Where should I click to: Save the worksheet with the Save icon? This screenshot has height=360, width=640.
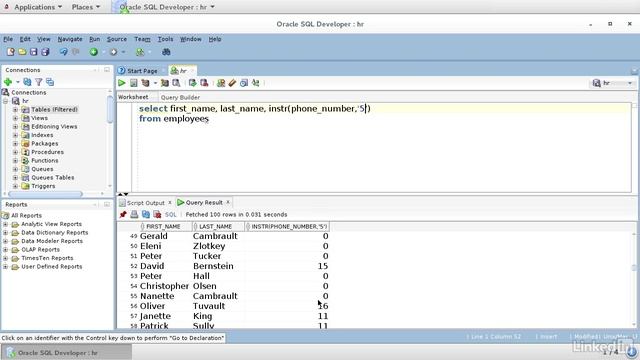click(33, 52)
